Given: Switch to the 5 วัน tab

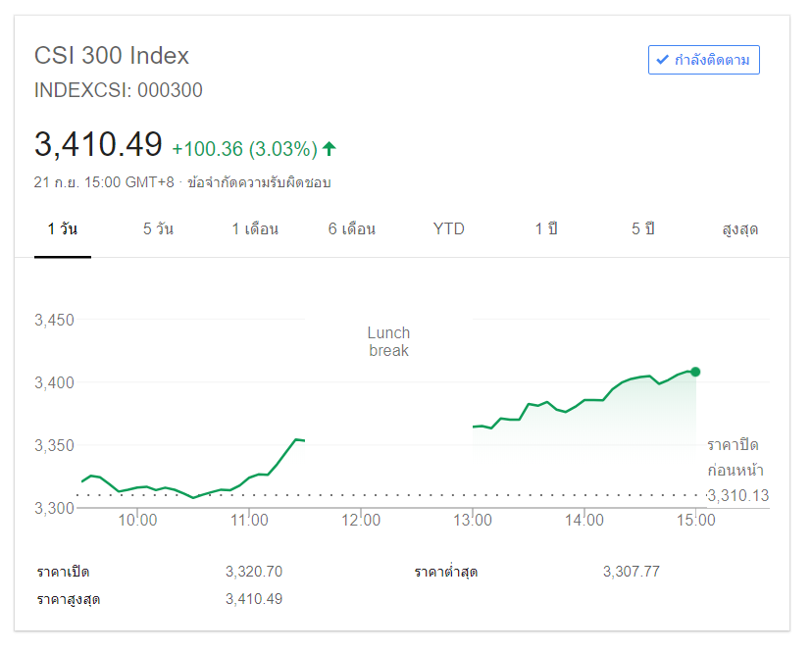Looking at the screenshot, I should point(158,229).
